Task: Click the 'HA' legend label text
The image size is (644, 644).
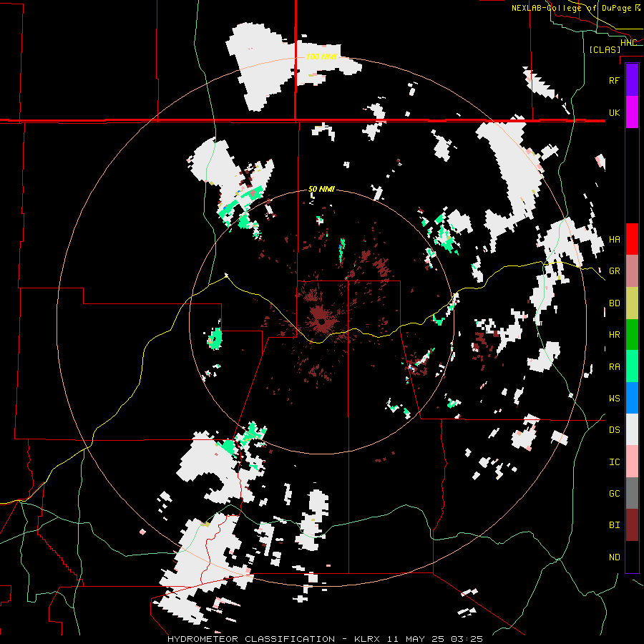Action: (614, 240)
